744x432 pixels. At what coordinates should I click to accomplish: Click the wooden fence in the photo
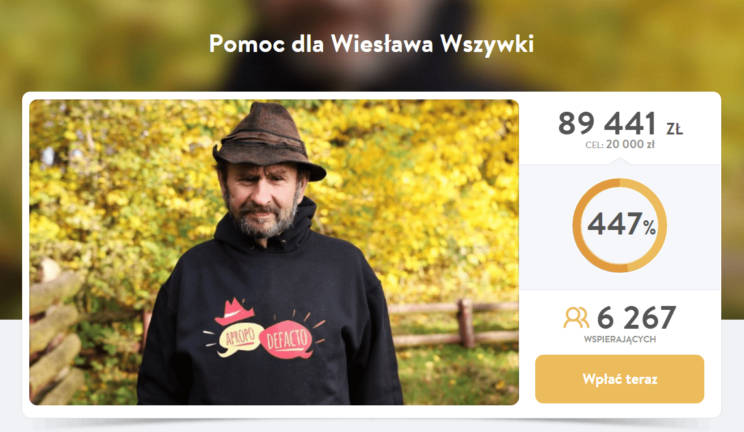[452, 323]
